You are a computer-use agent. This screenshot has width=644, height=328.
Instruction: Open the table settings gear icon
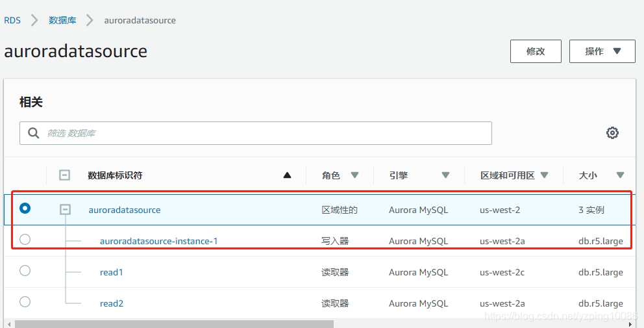pos(612,132)
